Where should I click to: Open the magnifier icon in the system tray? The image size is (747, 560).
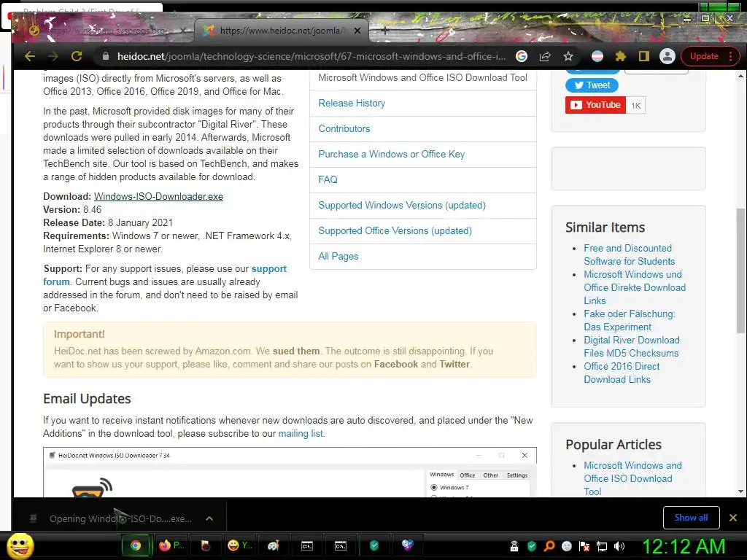tap(549, 546)
